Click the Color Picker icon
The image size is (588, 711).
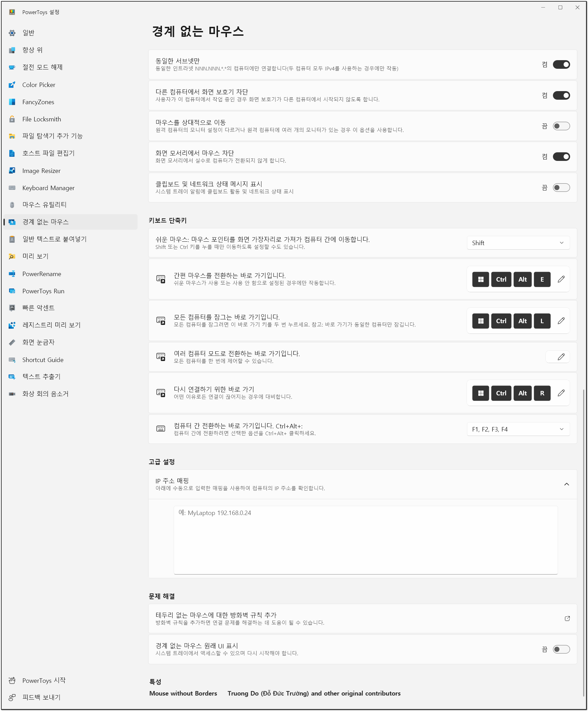tap(12, 85)
